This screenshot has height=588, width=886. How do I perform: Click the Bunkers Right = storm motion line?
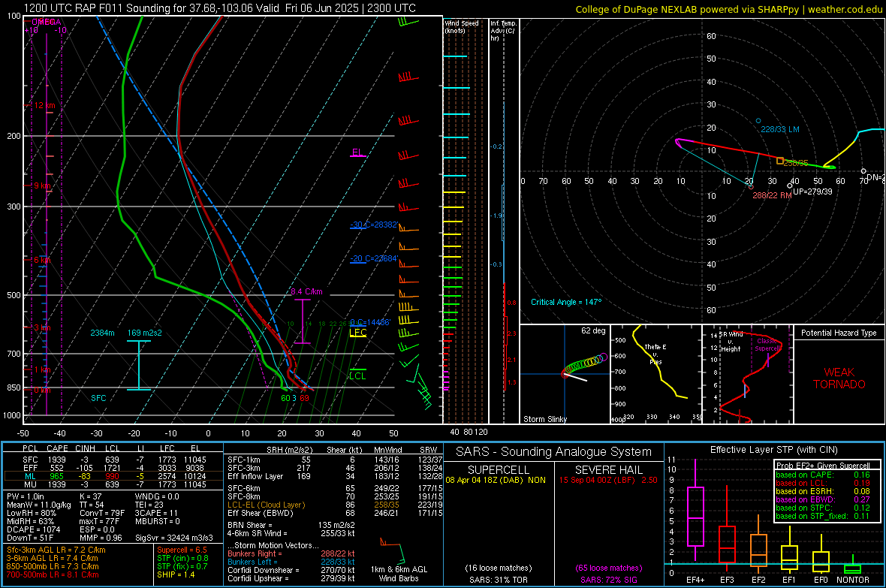pos(291,553)
